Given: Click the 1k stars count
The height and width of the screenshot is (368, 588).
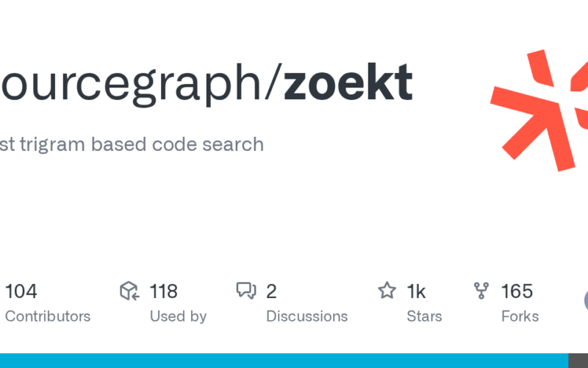Looking at the screenshot, I should coord(416,291).
